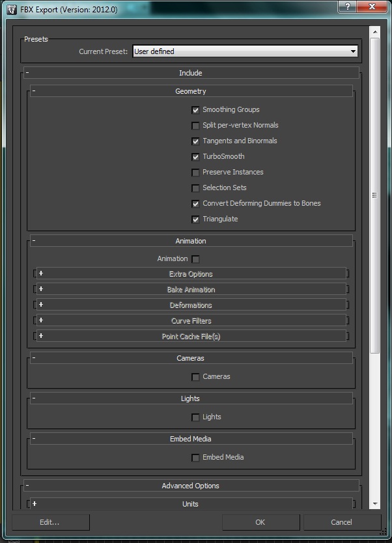Image resolution: width=392 pixels, height=543 pixels.
Task: Close the FBX Export dialog
Action: (372, 7)
